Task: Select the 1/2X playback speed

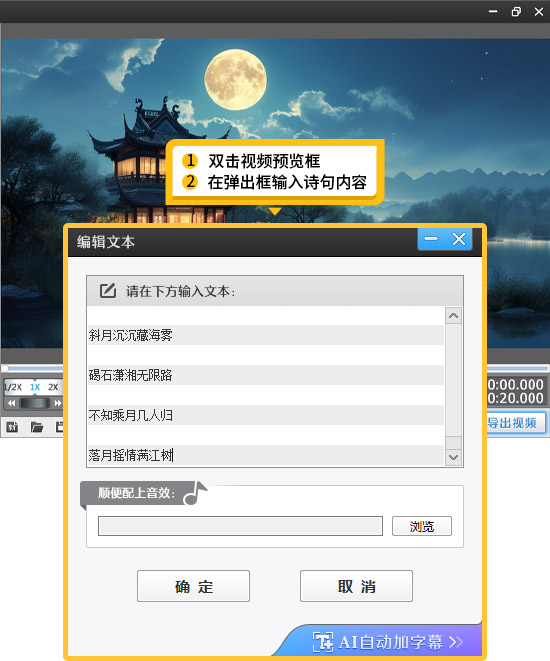Action: click(13, 387)
